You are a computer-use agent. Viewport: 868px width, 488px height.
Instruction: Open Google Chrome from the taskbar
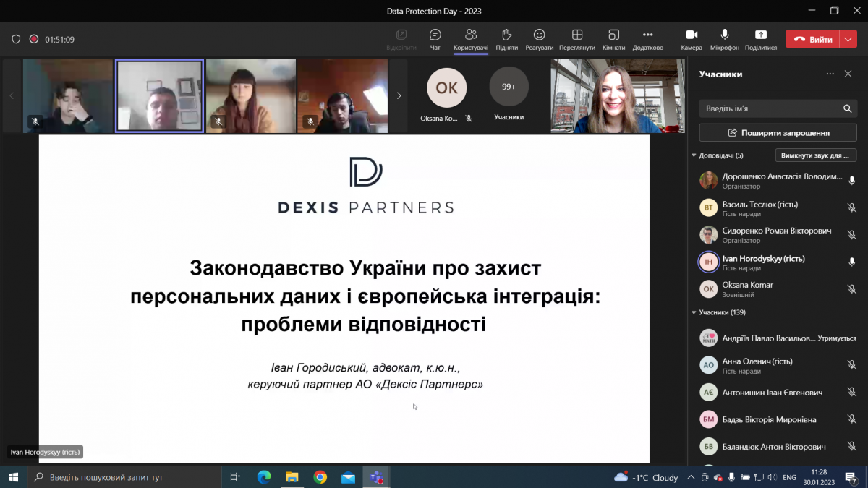tap(320, 477)
